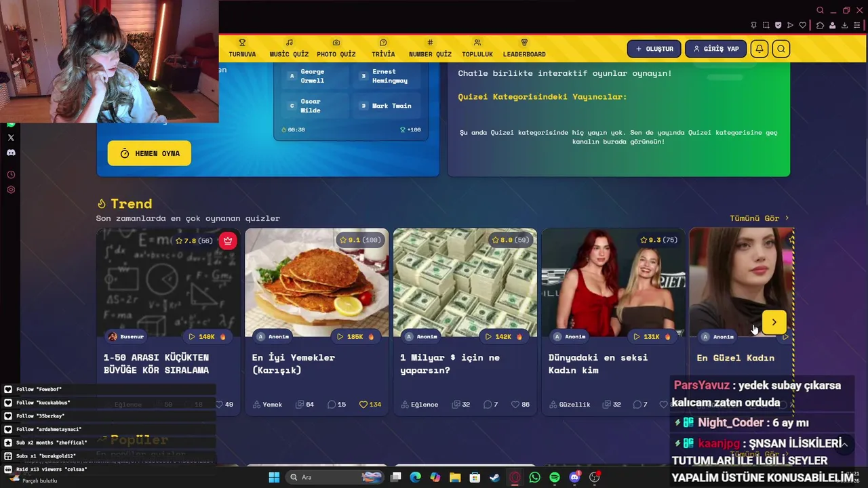
Task: Open the Topluluk community page
Action: [477, 48]
